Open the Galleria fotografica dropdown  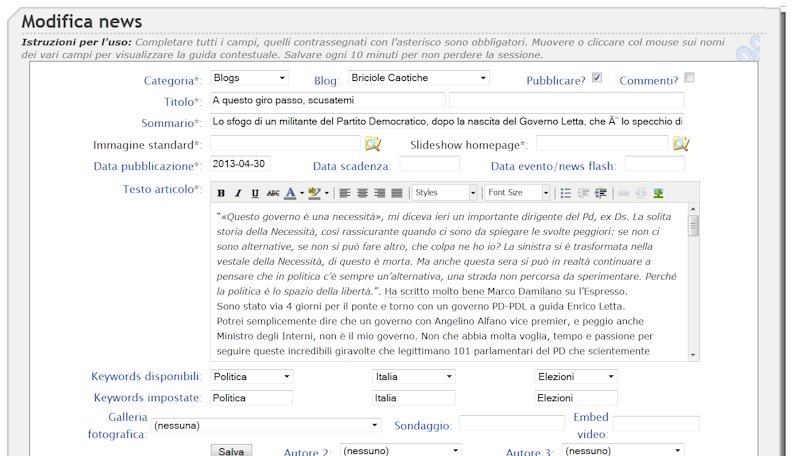tap(266, 425)
